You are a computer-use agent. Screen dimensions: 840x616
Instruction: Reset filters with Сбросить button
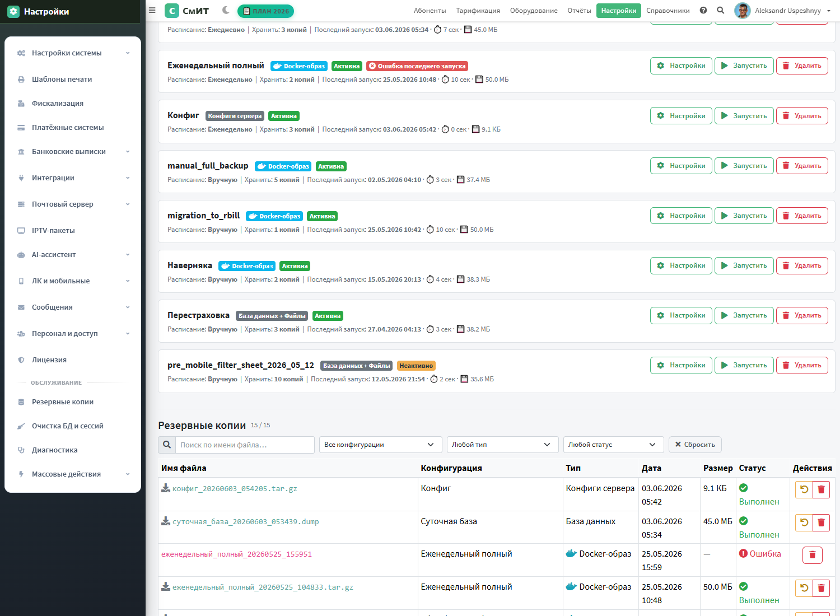coord(695,445)
